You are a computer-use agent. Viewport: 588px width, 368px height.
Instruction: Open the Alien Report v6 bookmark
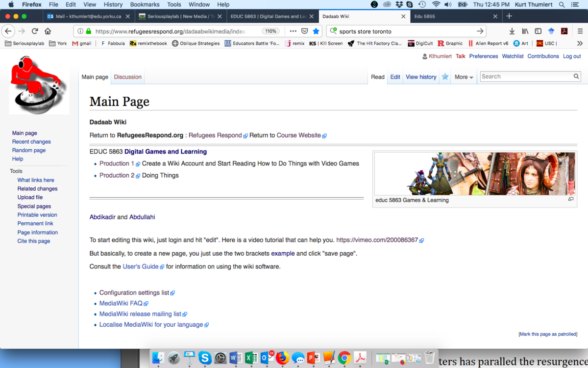point(488,43)
